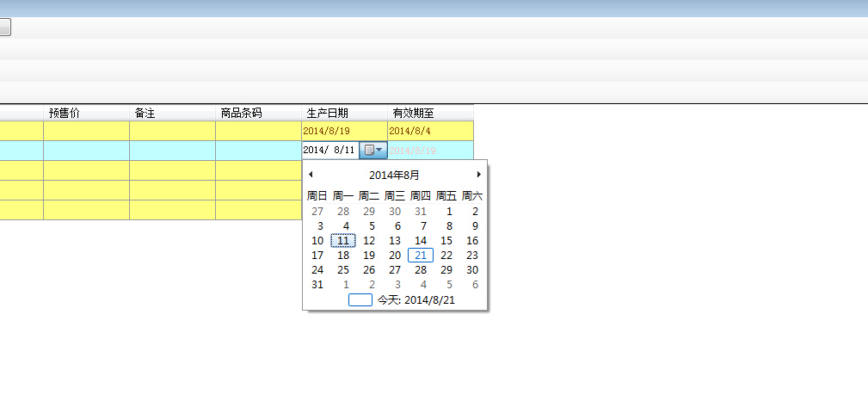Screen dimensions: 868x407
Task: Select grayed September 5 in last row
Action: coord(449,285)
